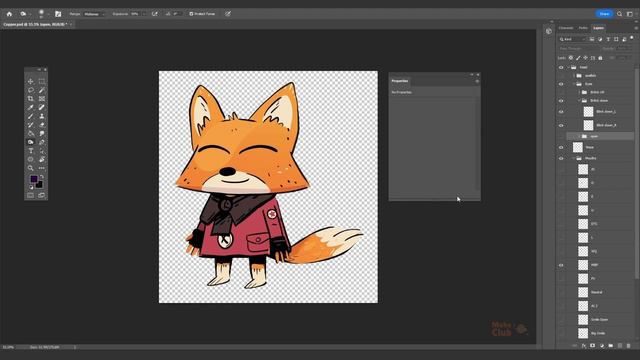
Task: Toggle the Protect Tones checkbox
Action: coord(191,14)
